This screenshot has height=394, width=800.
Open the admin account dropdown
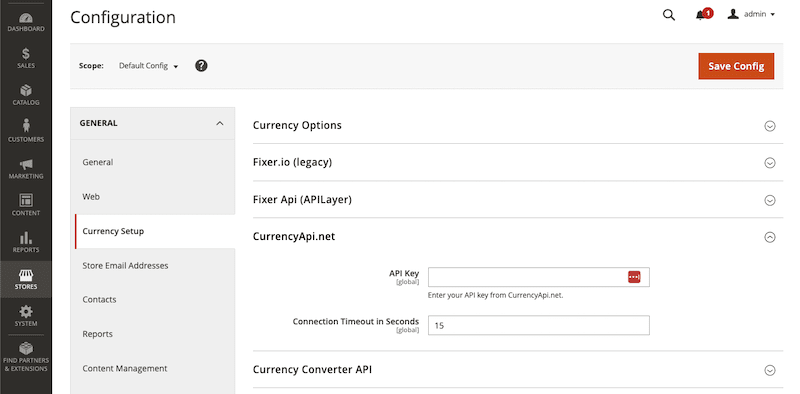751,14
